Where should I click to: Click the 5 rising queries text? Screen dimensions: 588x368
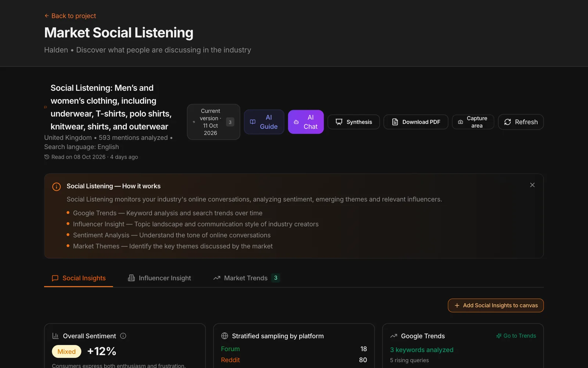[409, 360]
